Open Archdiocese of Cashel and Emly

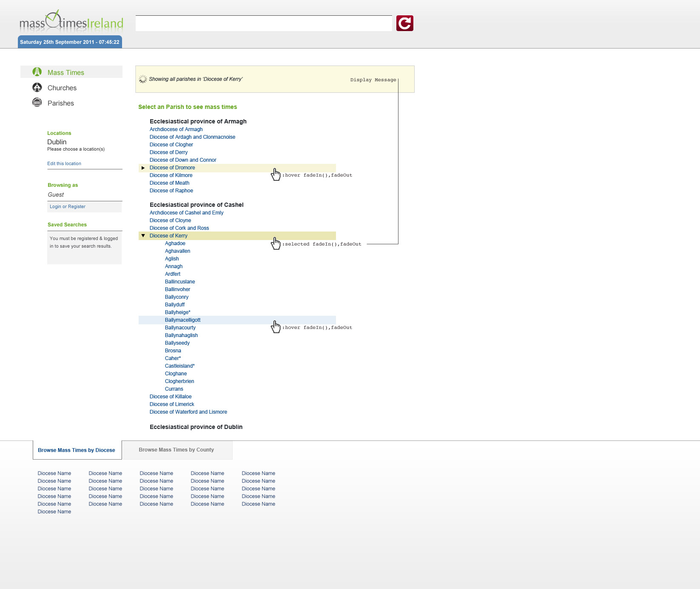[x=186, y=213]
